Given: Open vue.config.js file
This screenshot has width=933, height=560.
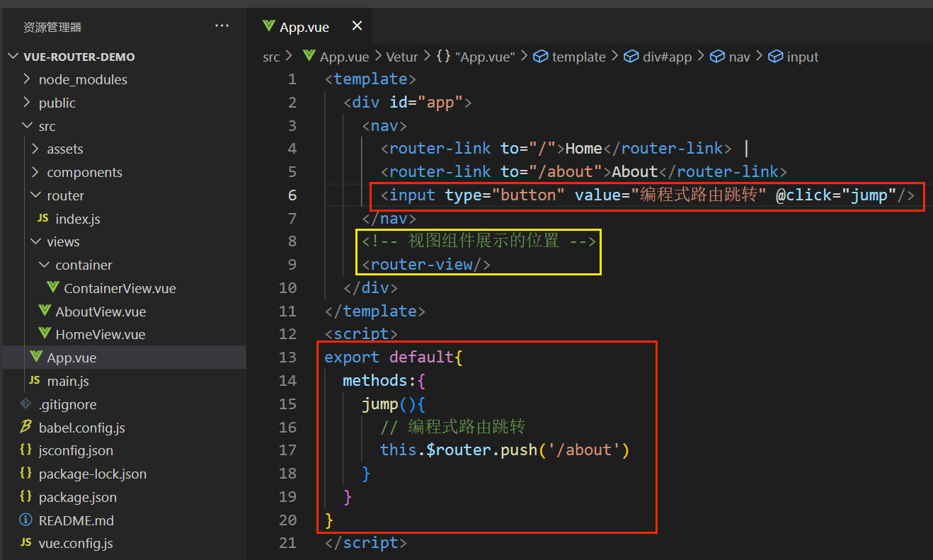Looking at the screenshot, I should coord(76,544).
